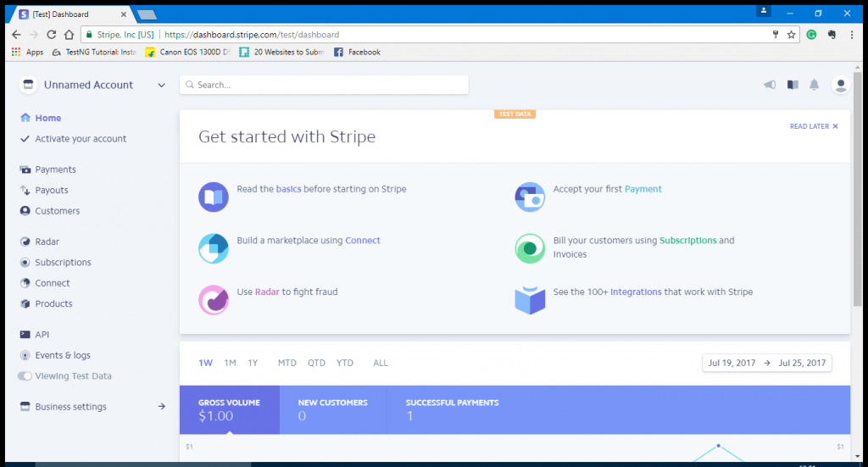
Task: Dismiss with READ LATER button
Action: [x=814, y=126]
